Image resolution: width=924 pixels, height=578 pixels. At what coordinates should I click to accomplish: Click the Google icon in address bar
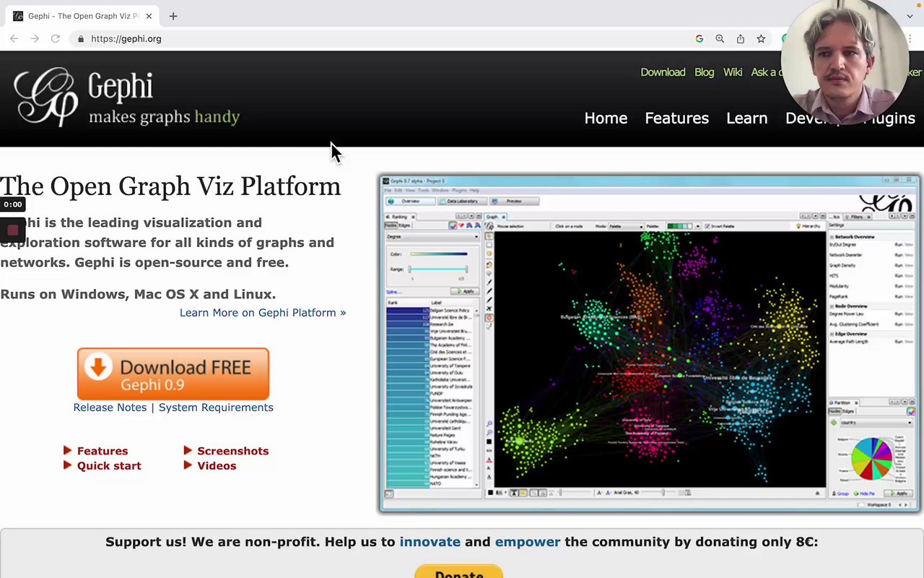click(699, 39)
